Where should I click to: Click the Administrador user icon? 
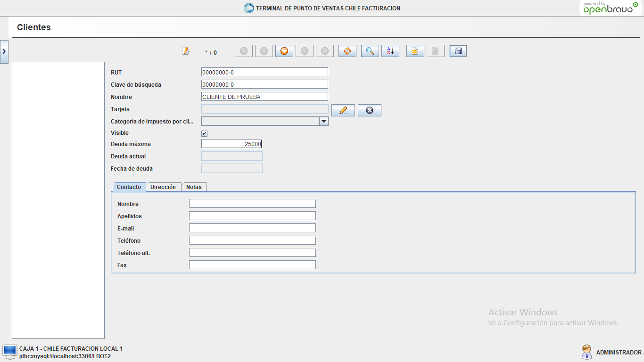(587, 352)
